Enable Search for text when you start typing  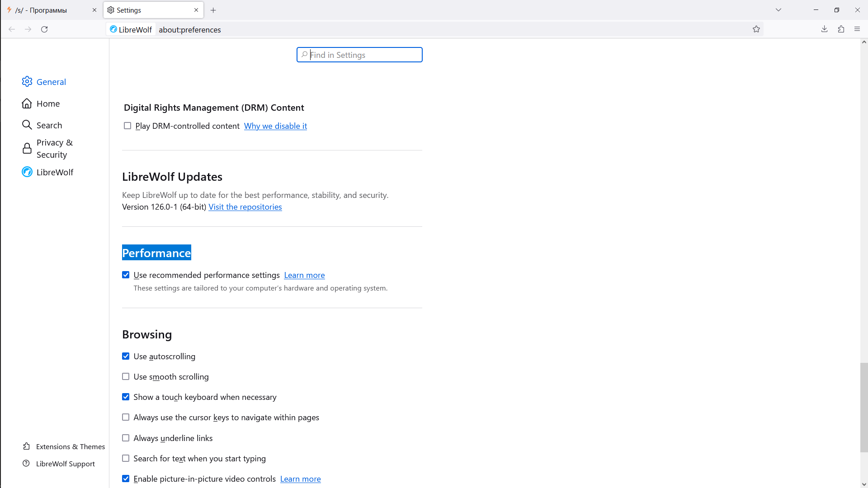click(x=126, y=458)
